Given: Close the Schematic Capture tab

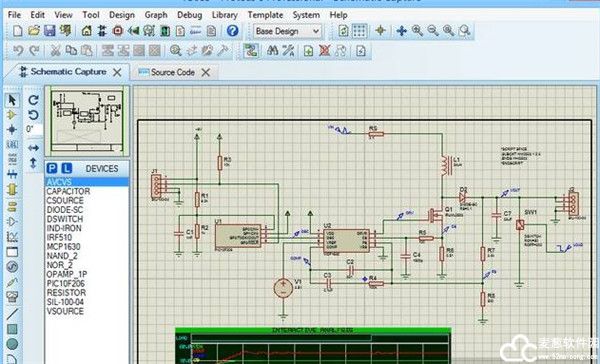Looking at the screenshot, I should (117, 72).
